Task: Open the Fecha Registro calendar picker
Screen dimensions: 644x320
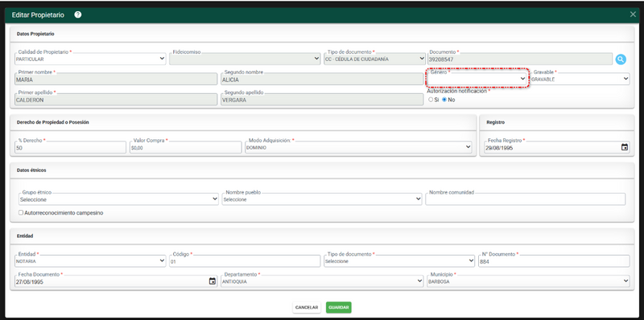Action: pos(625,147)
